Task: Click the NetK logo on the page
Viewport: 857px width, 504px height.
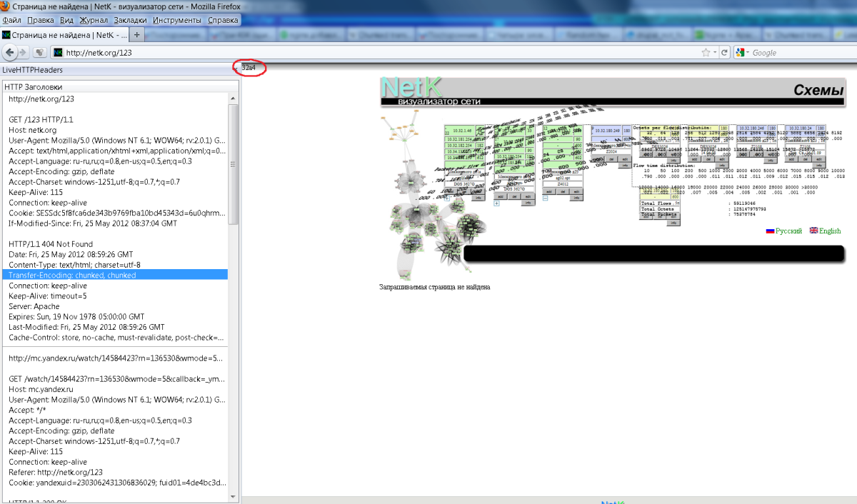Action: coord(411,86)
